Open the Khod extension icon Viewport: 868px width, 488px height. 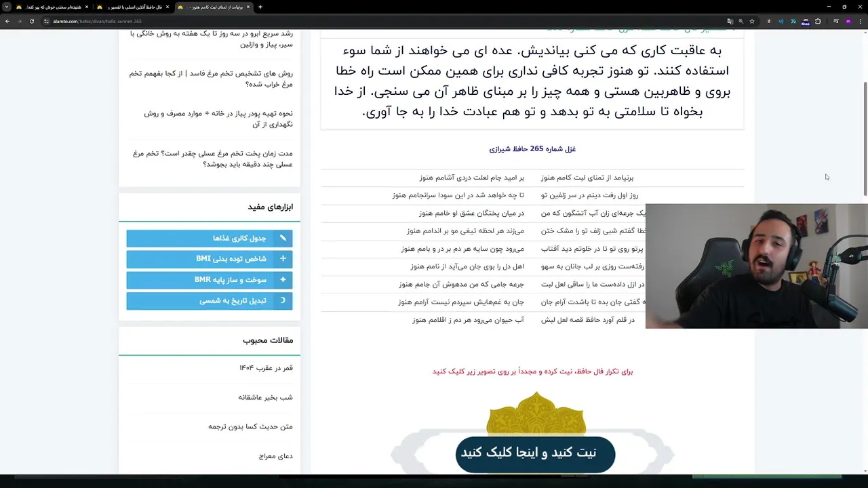coord(805,22)
